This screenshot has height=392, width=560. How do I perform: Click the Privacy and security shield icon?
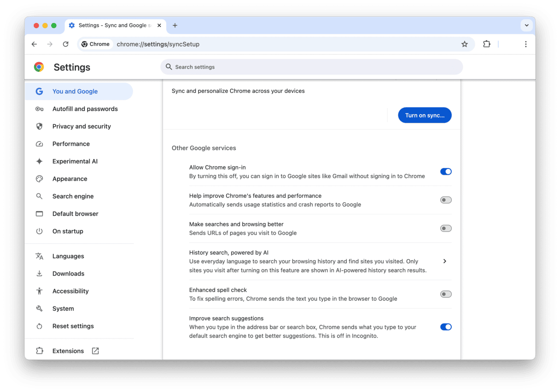(40, 127)
